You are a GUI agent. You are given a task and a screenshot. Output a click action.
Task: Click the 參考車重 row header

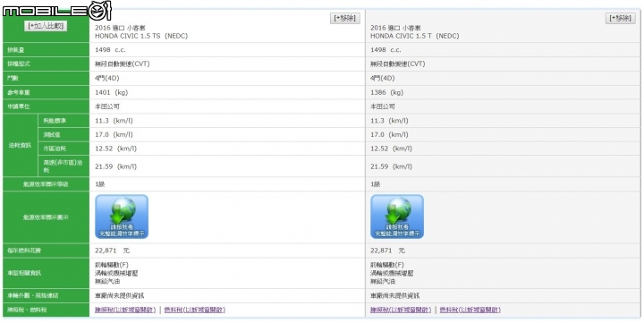pos(46,92)
